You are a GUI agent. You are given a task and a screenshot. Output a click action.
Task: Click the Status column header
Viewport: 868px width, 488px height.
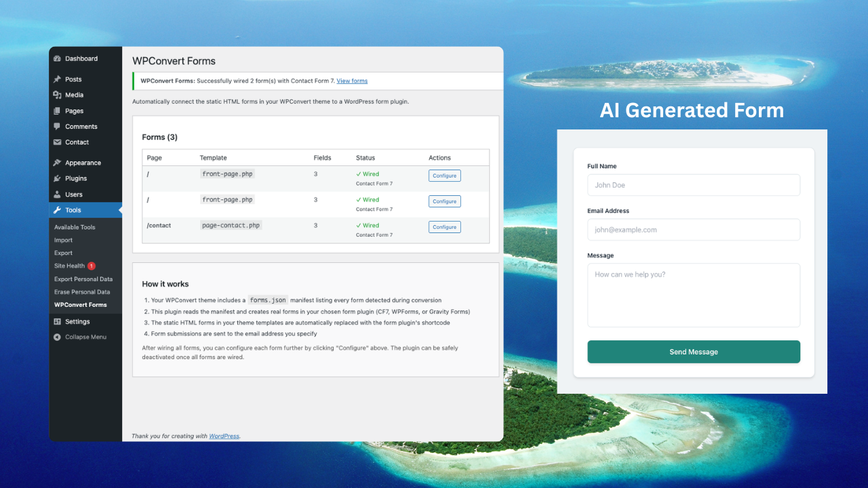(365, 158)
